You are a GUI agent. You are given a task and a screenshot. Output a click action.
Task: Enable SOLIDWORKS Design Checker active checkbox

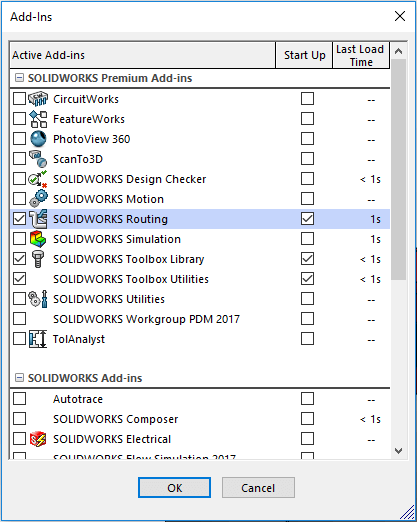pos(19,179)
